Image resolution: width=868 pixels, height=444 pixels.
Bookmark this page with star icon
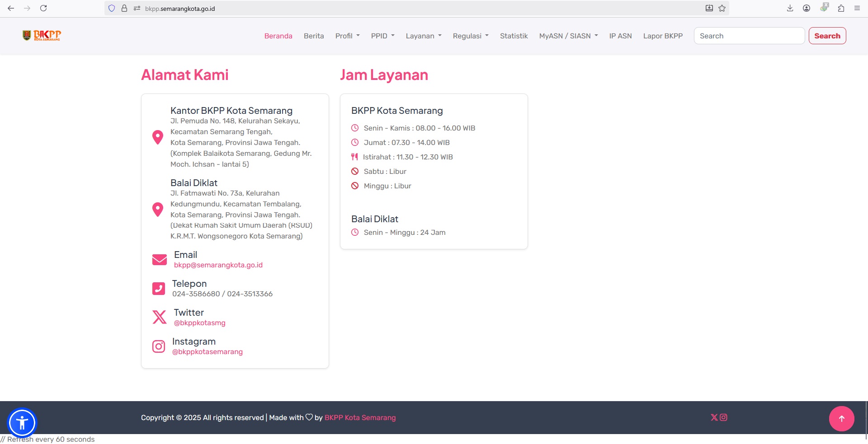pyautogui.click(x=722, y=8)
